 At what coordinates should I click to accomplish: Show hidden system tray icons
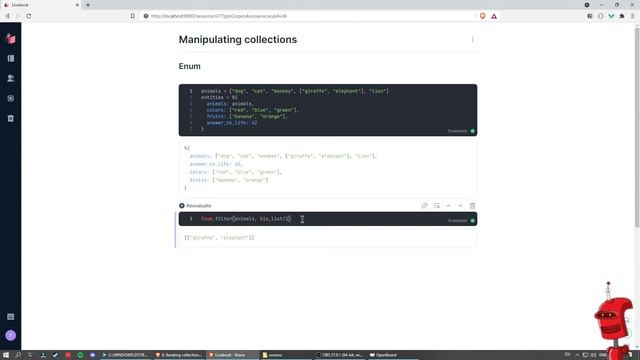pyautogui.click(x=577, y=355)
